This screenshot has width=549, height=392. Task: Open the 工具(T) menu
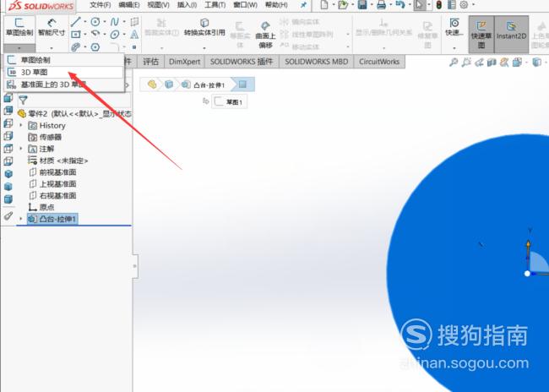coord(215,5)
